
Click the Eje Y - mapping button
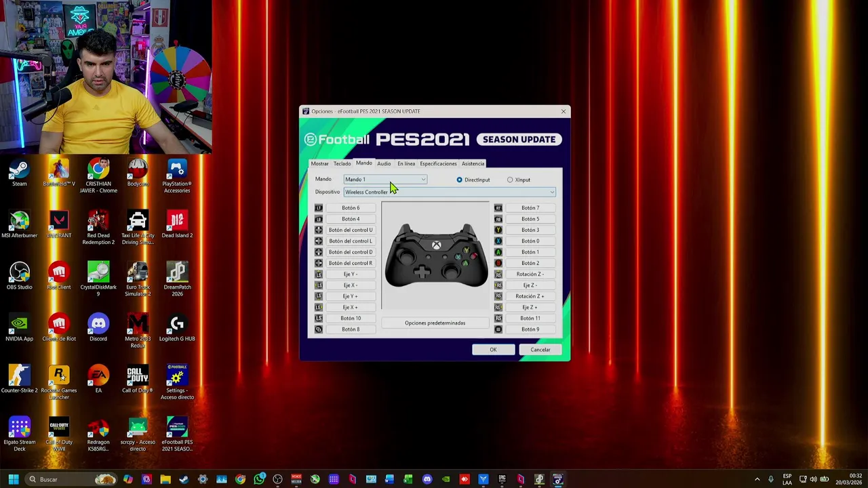pyautogui.click(x=351, y=274)
